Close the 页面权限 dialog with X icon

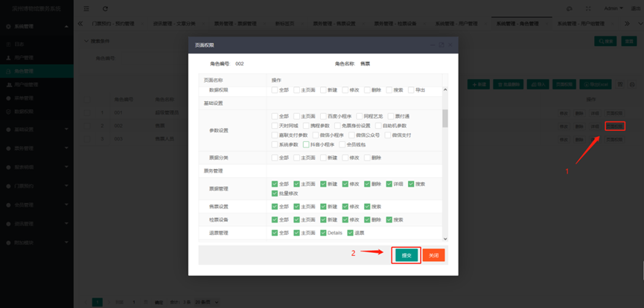(450, 45)
